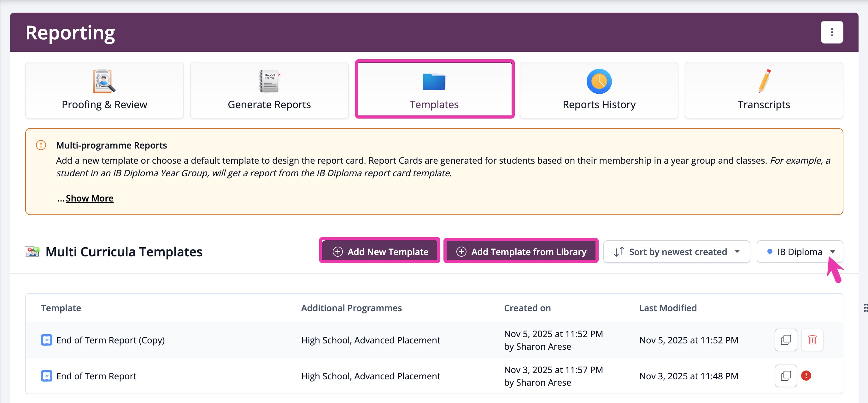The width and height of the screenshot is (868, 403).
Task: Switch to Proofing & Review tab
Action: coord(104,90)
